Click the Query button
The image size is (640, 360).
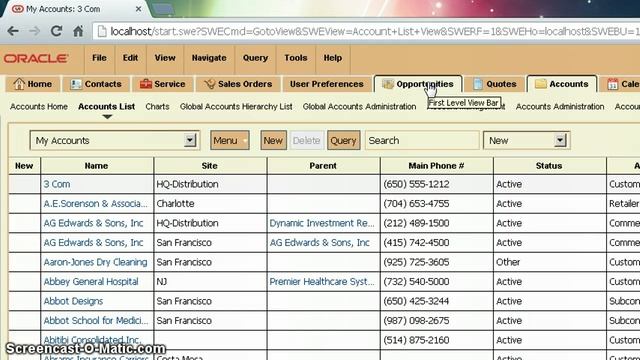(x=343, y=140)
